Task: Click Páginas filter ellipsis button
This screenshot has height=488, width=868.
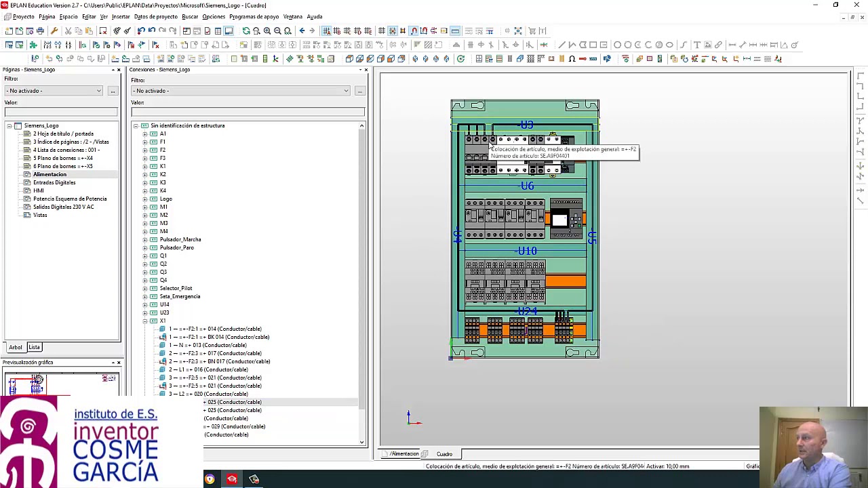Action: 113,91
